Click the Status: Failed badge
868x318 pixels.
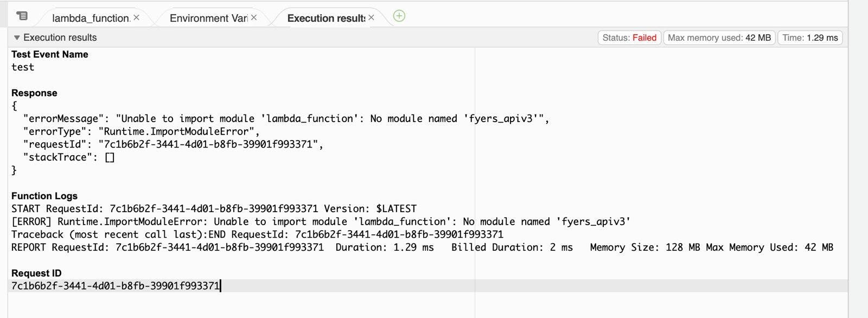point(629,38)
